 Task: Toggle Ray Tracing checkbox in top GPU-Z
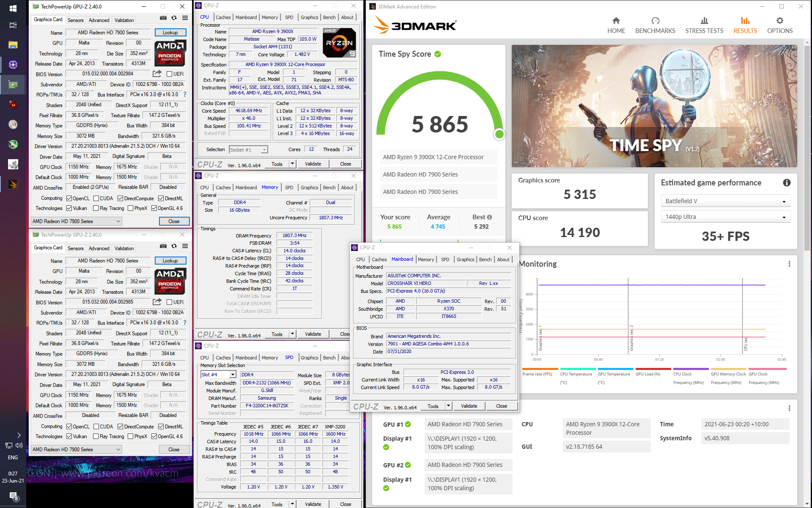pyautogui.click(x=96, y=208)
